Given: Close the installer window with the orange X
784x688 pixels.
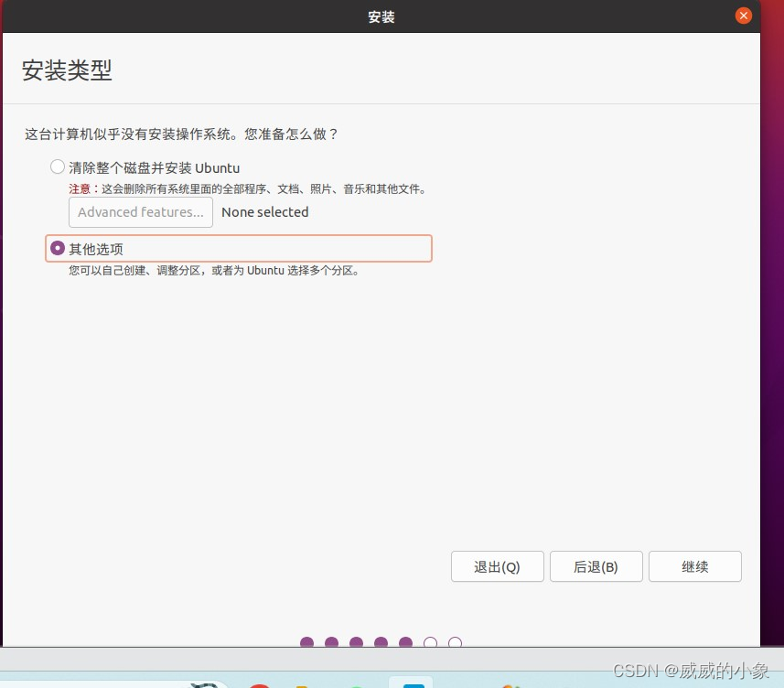Looking at the screenshot, I should point(744,16).
